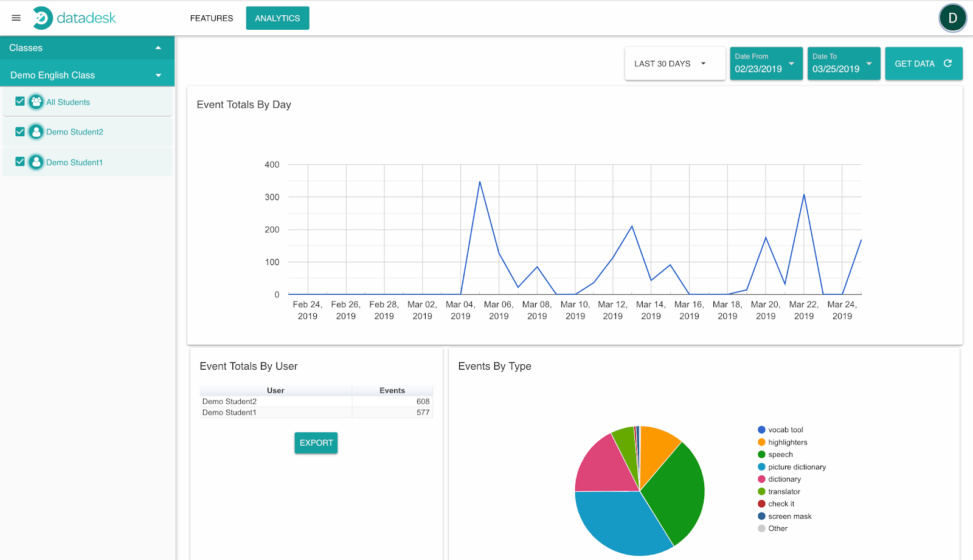Click the Demo Student1 table row
This screenshot has height=560, width=973.
[x=316, y=412]
